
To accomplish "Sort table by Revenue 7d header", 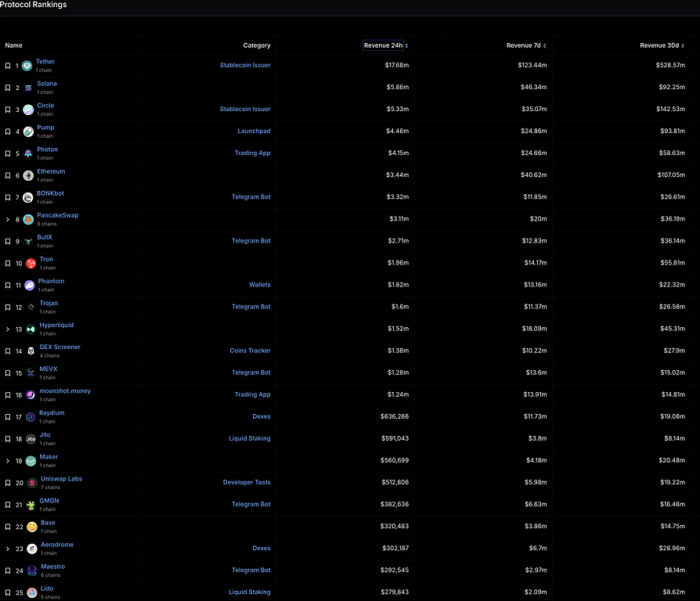I will point(525,45).
